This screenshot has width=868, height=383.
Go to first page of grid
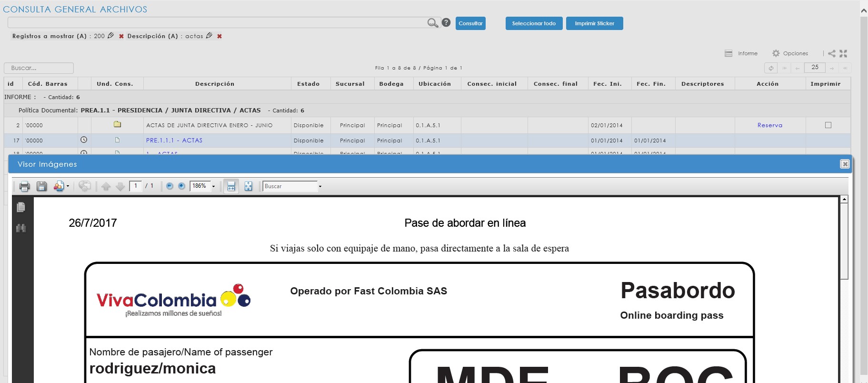[785, 68]
